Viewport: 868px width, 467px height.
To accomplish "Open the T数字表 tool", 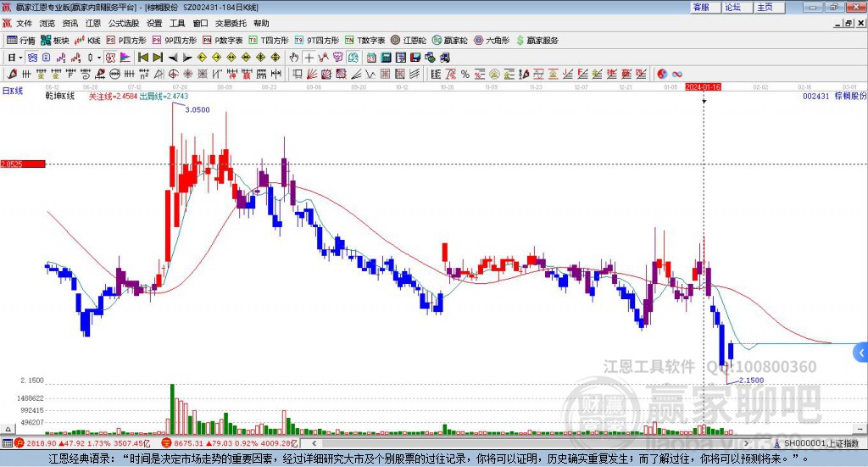I will click(x=364, y=41).
